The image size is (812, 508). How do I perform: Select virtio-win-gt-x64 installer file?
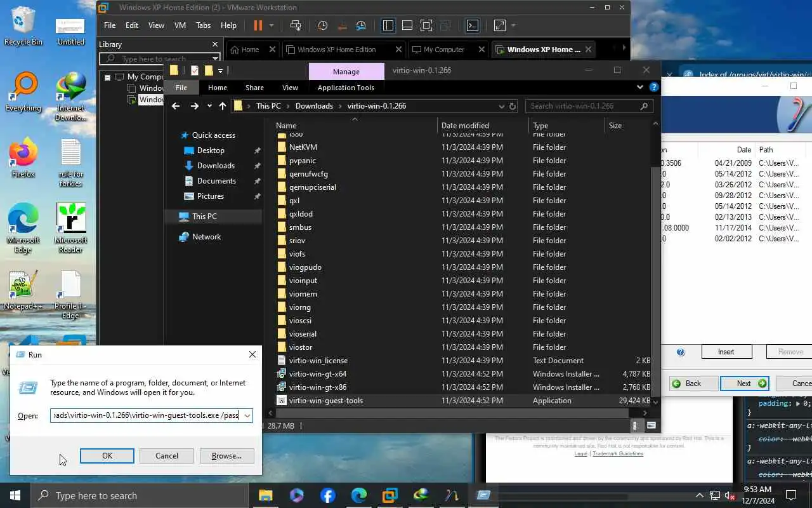[317, 374]
